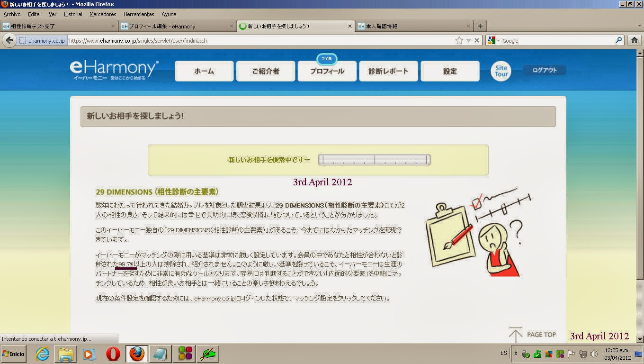The height and width of the screenshot is (364, 644).
Task: Open the Site Tour round badge
Action: 501,71
